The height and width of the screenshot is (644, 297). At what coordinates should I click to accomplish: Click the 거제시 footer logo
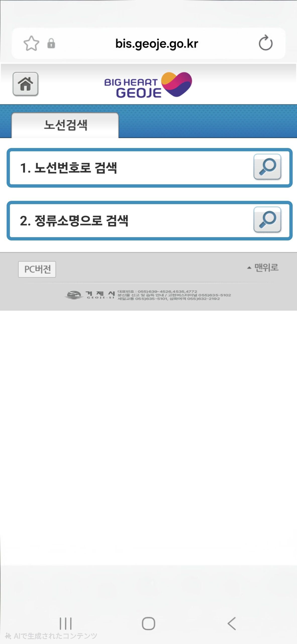point(90,295)
